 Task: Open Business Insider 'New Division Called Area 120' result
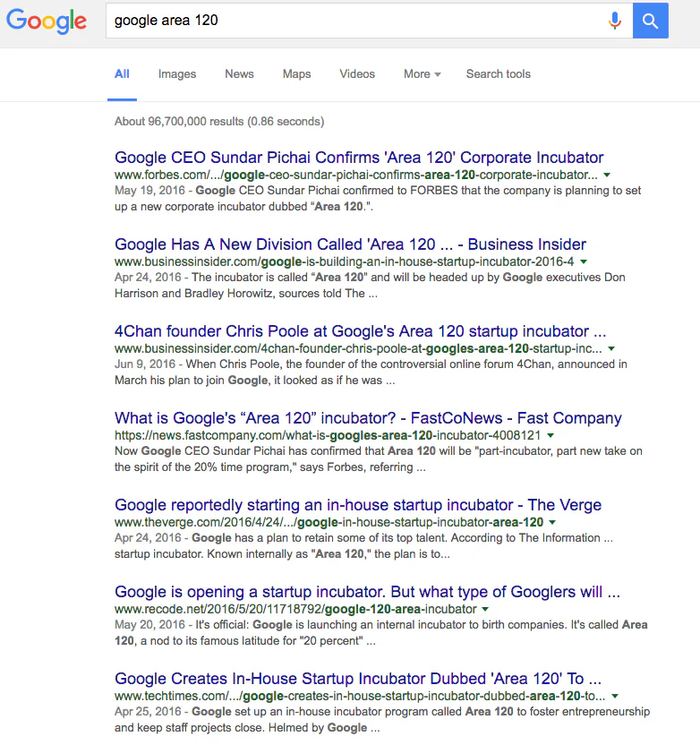click(x=351, y=244)
